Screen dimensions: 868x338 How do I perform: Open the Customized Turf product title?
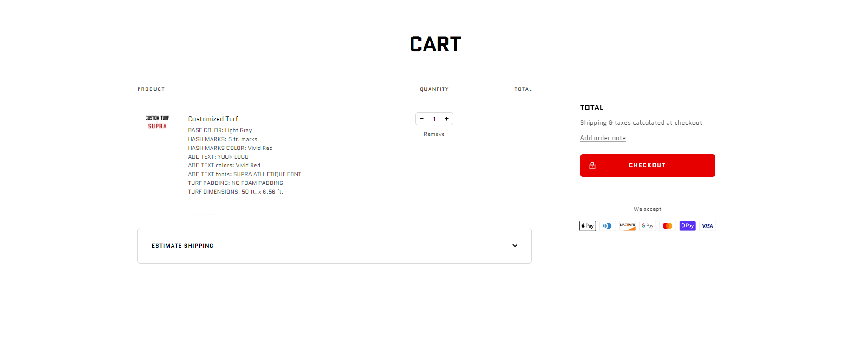pos(213,119)
